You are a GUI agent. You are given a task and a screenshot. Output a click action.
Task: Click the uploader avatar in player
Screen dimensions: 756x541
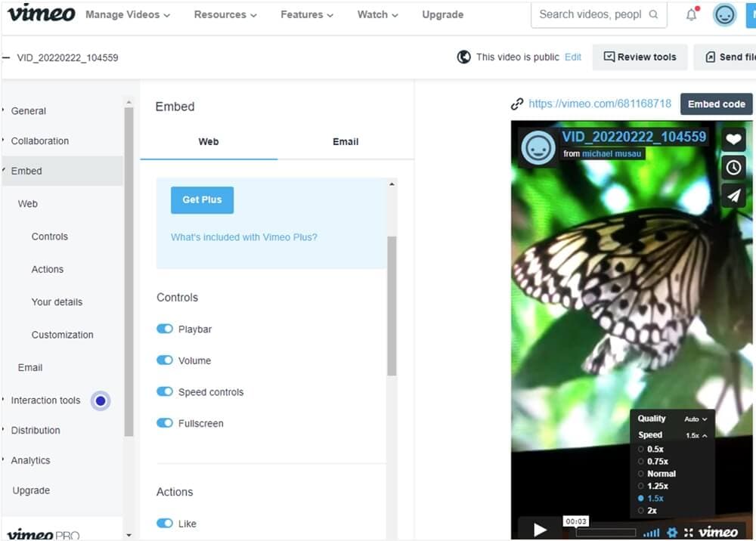click(538, 148)
